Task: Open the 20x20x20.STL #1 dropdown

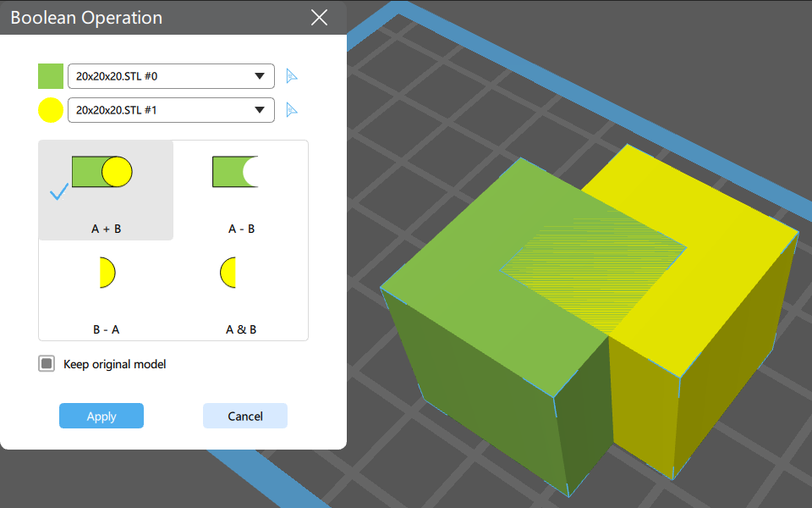Action: pyautogui.click(x=171, y=110)
